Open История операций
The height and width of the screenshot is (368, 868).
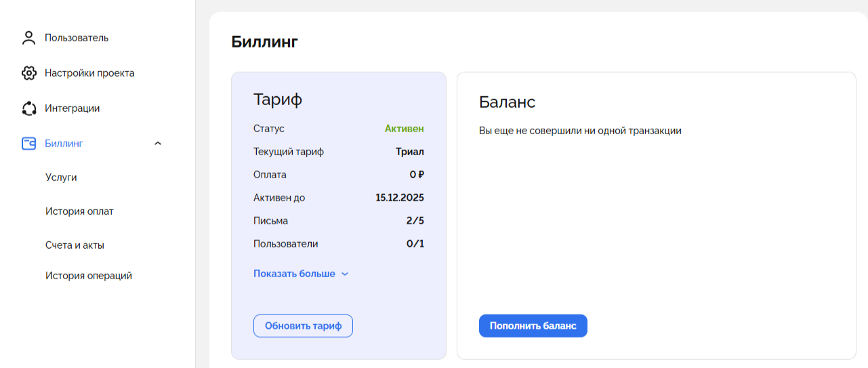click(89, 276)
